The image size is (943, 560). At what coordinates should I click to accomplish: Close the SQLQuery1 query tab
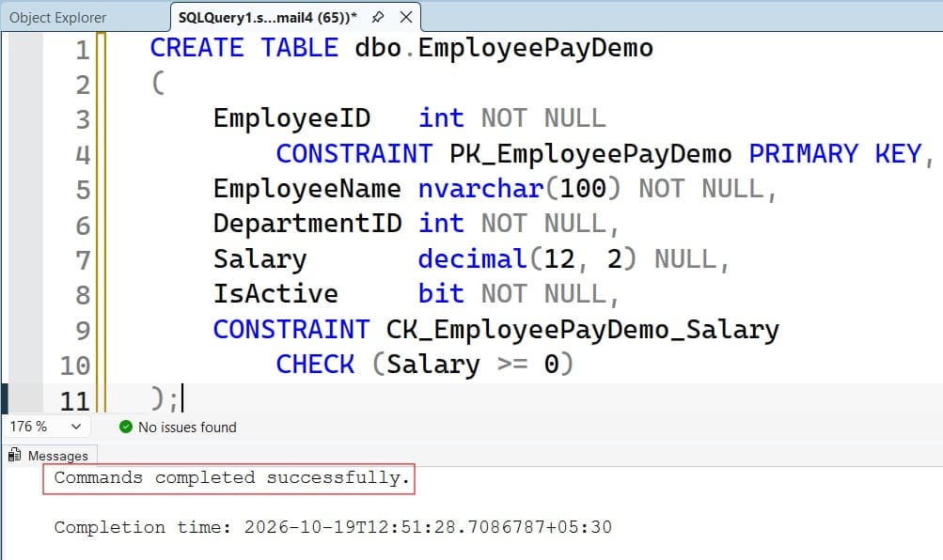pos(406,17)
